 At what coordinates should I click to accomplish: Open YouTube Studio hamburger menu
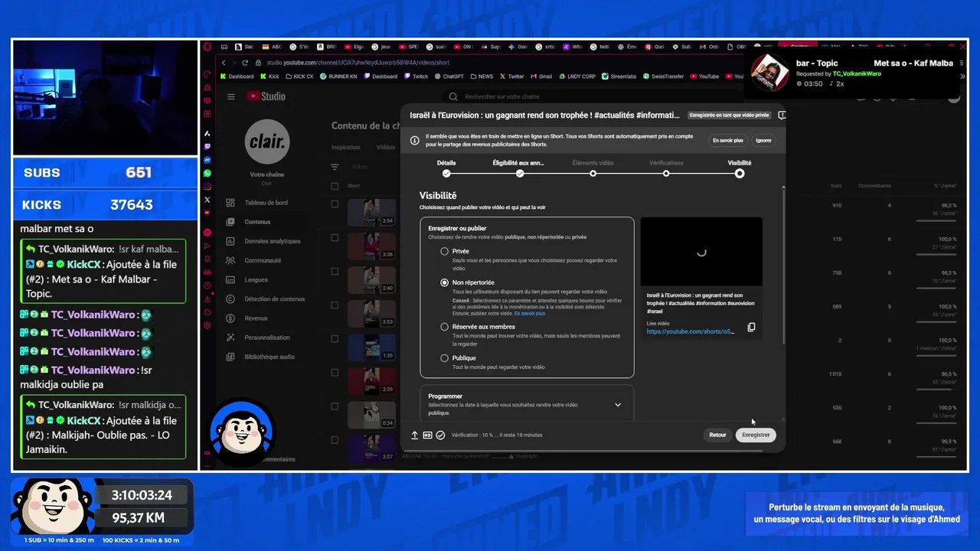pyautogui.click(x=230, y=96)
